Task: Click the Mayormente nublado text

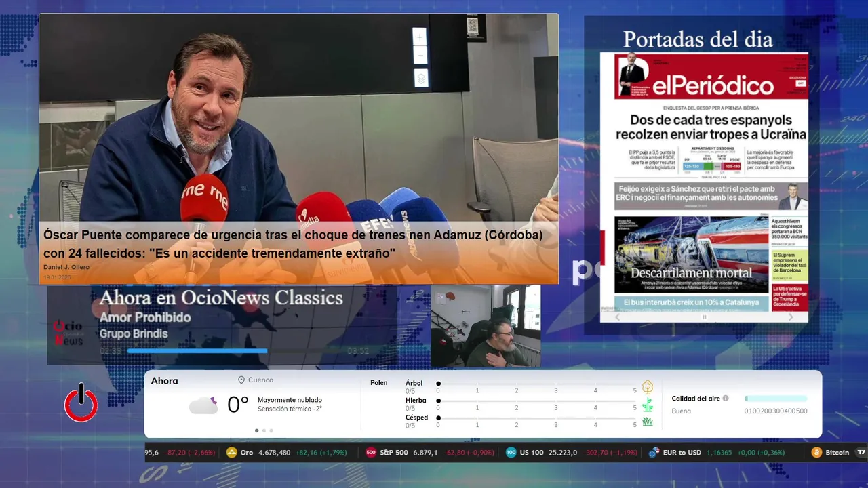Action: point(290,400)
